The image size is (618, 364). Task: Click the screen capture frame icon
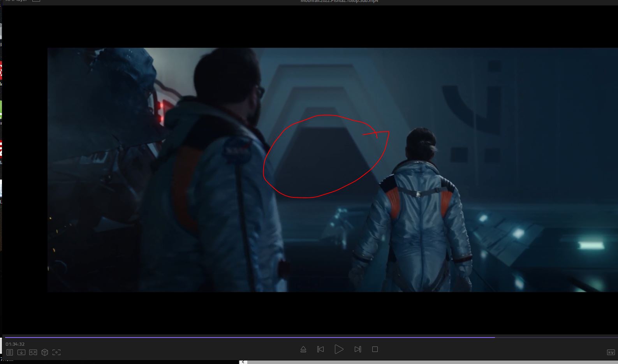pos(56,352)
